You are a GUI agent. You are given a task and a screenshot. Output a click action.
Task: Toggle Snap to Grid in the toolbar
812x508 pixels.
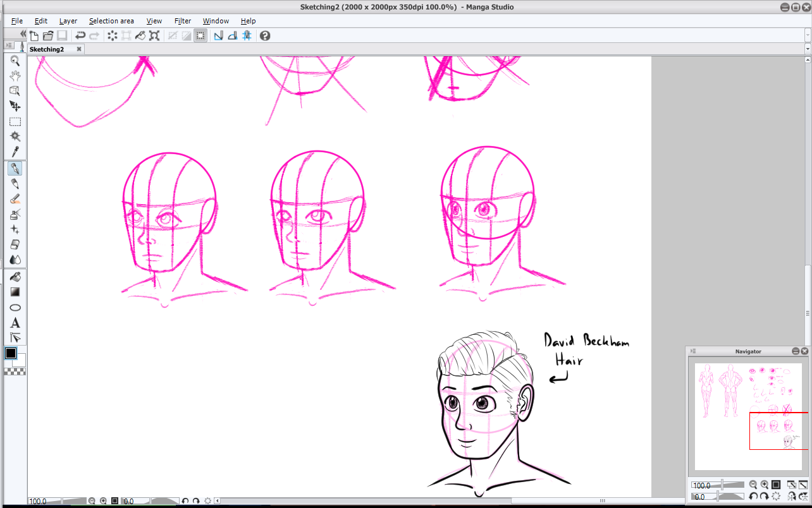247,36
